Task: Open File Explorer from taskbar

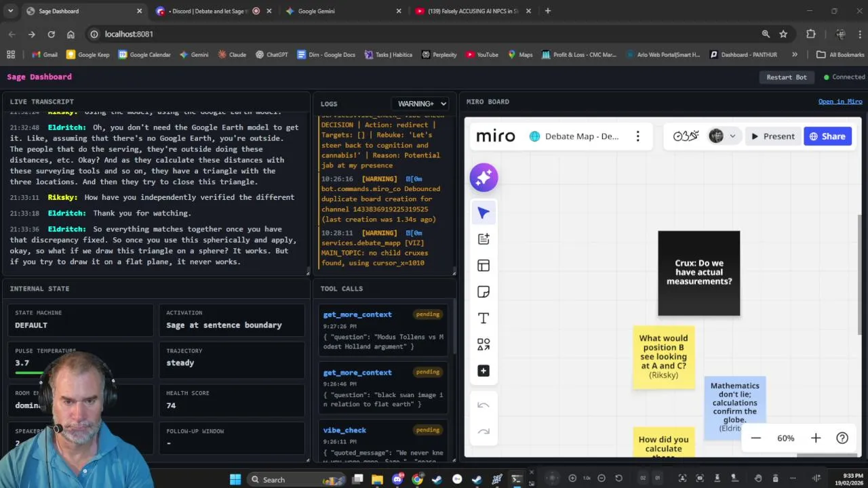Action: pos(377,479)
